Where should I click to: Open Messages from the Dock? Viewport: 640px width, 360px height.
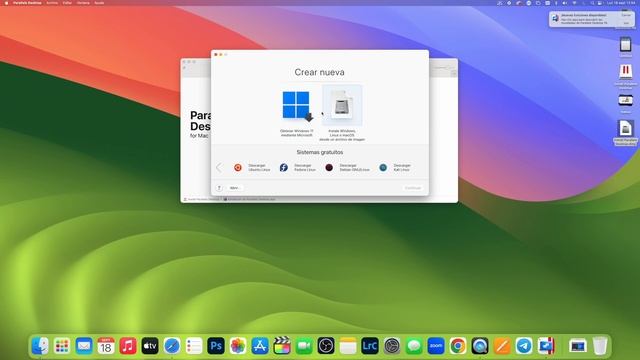[414, 346]
